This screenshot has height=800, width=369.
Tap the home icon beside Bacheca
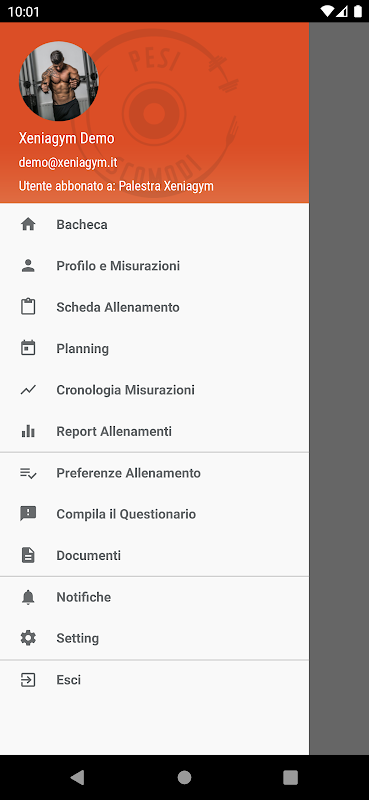(x=28, y=224)
